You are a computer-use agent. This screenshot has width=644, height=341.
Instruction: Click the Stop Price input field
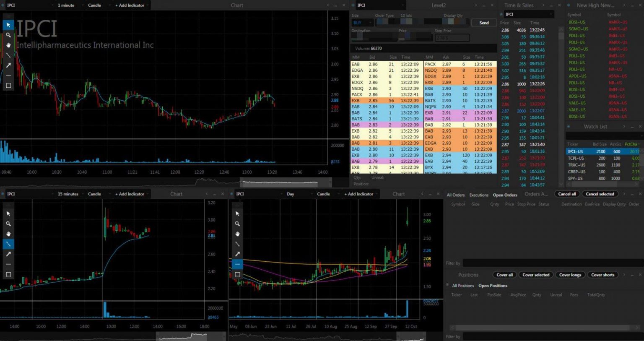tap(452, 38)
